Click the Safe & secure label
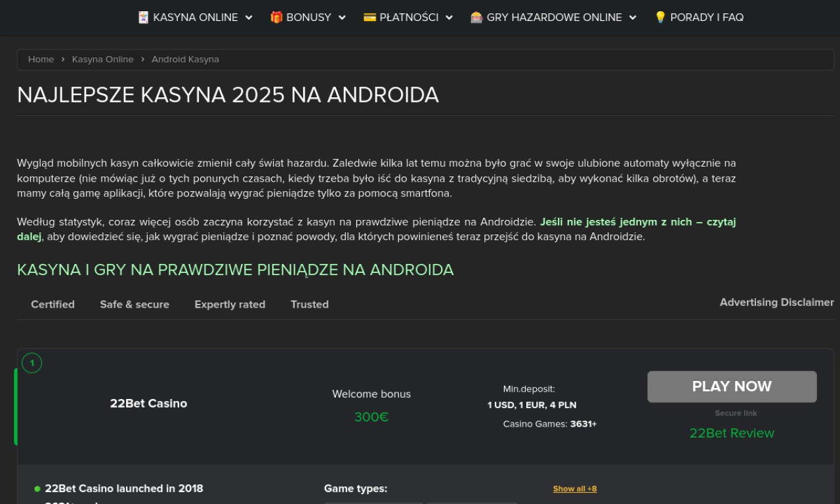The image size is (840, 504). [x=135, y=304]
